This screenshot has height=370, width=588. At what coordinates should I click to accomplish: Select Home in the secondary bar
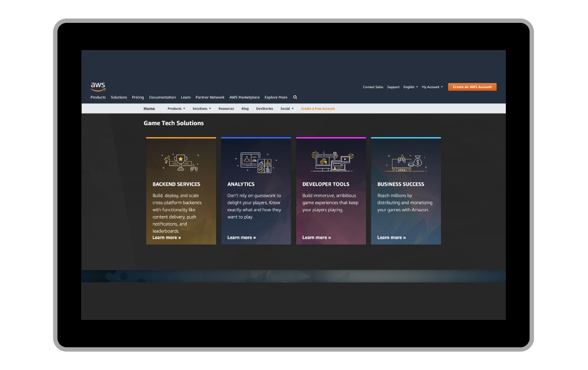tap(149, 109)
